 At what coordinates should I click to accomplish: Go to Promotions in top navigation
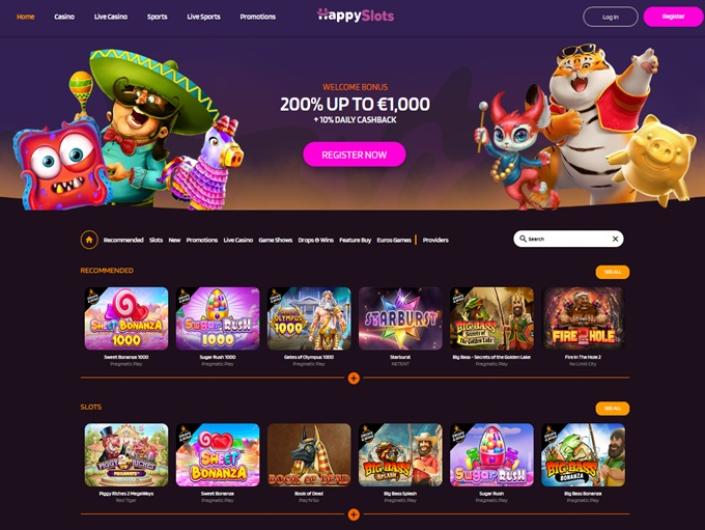coord(258,17)
